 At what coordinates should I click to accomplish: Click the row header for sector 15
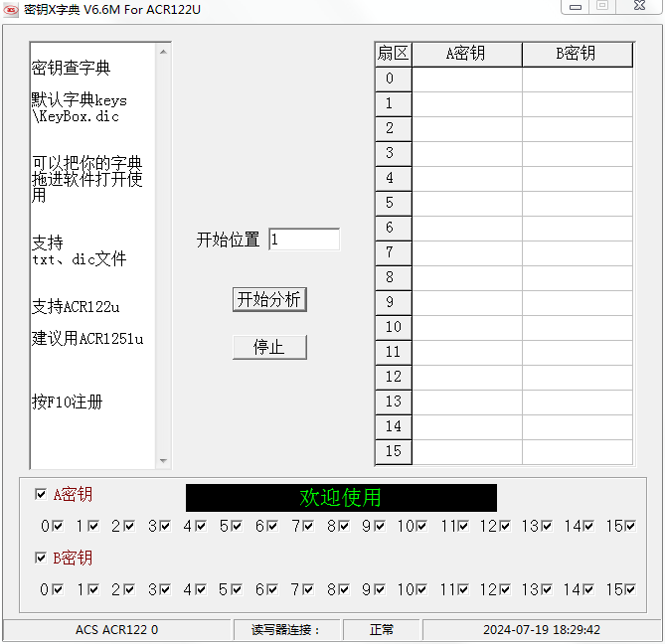(393, 452)
